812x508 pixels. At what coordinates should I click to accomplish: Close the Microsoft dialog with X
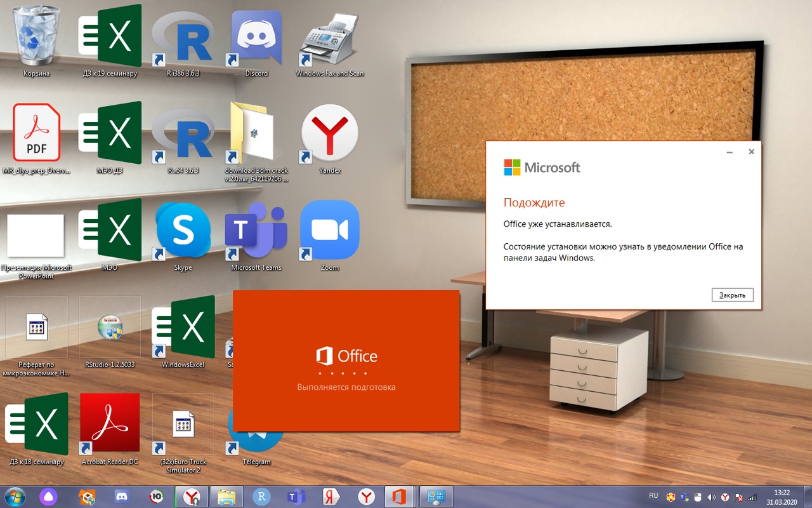coord(751,152)
